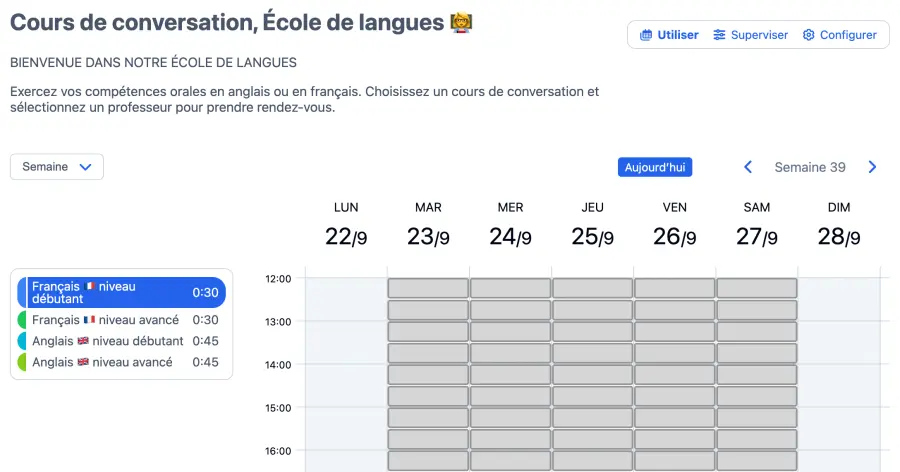Click the 12:00 slot on Tuesday 23/9
Screen dimensions: 900x472
[x=428, y=288]
